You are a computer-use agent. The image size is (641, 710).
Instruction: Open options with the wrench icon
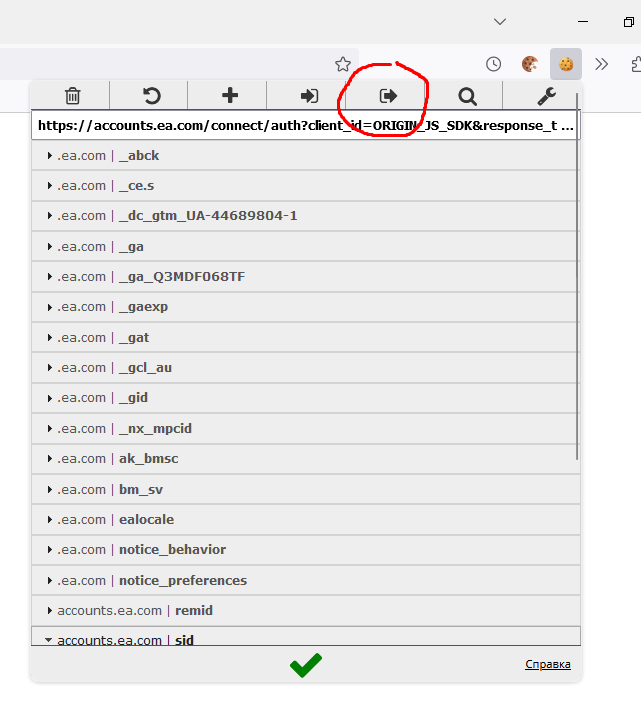pyautogui.click(x=546, y=96)
